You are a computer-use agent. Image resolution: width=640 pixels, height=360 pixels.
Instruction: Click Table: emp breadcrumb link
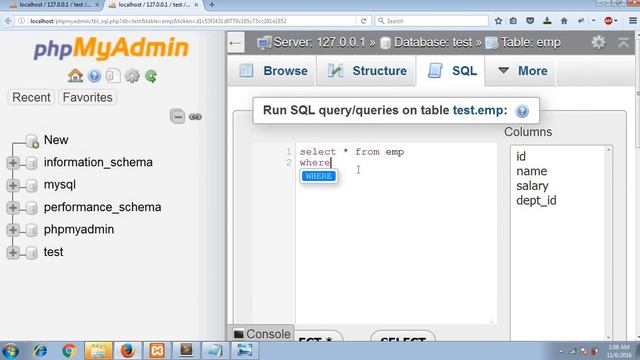(531, 42)
